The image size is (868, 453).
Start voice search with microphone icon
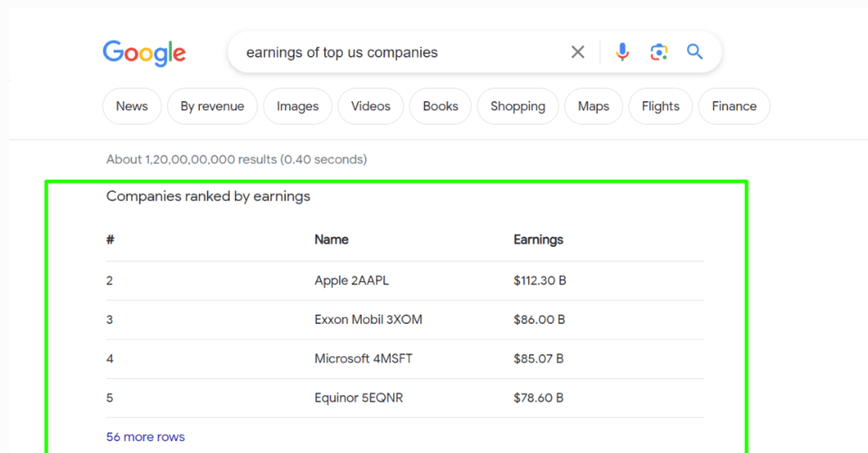pyautogui.click(x=622, y=52)
